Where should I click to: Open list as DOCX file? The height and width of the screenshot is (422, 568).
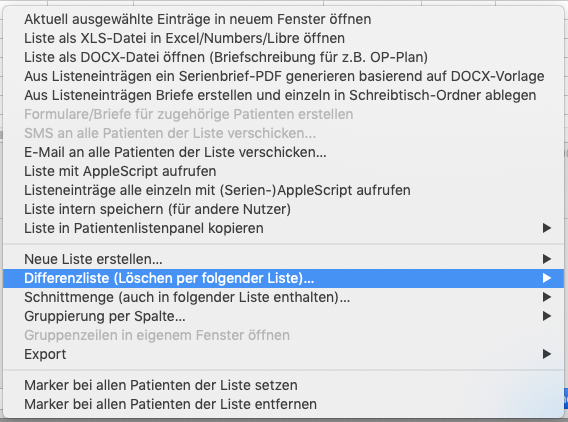pos(283,57)
